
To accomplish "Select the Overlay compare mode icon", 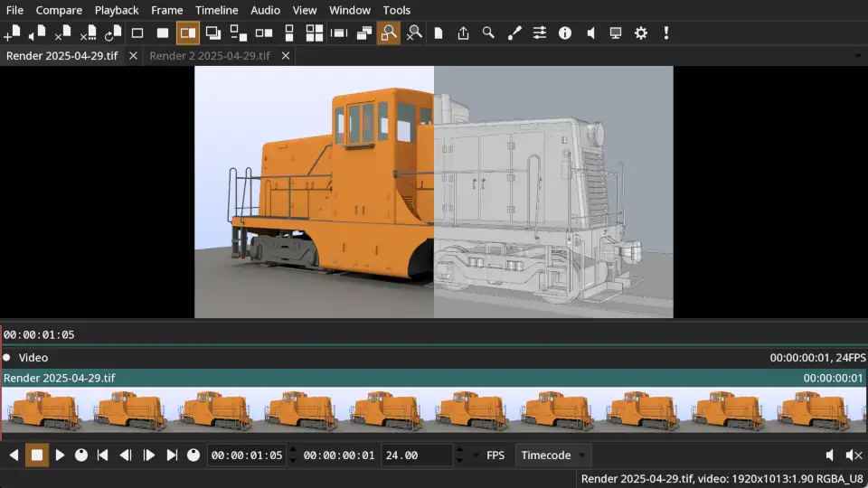I will pyautogui.click(x=213, y=33).
